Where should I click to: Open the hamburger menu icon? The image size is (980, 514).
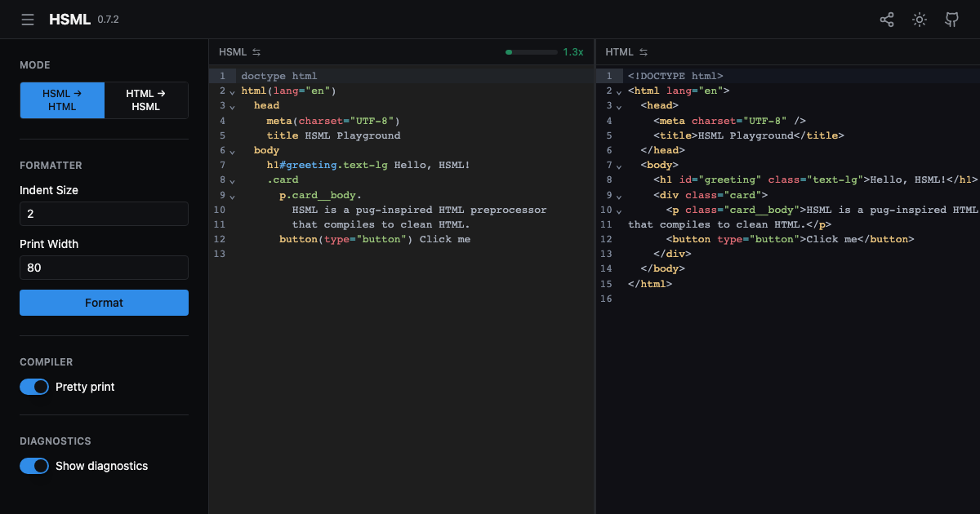click(28, 20)
